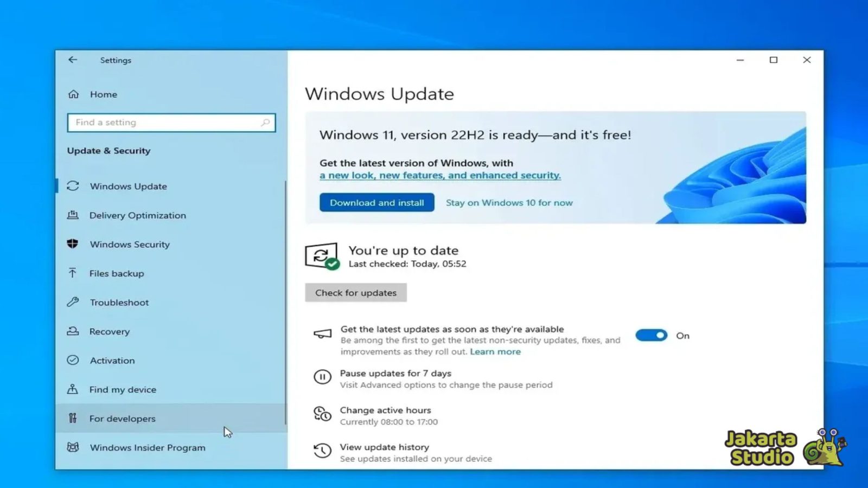Click the Files backup icon
This screenshot has width=868, height=488.
73,273
